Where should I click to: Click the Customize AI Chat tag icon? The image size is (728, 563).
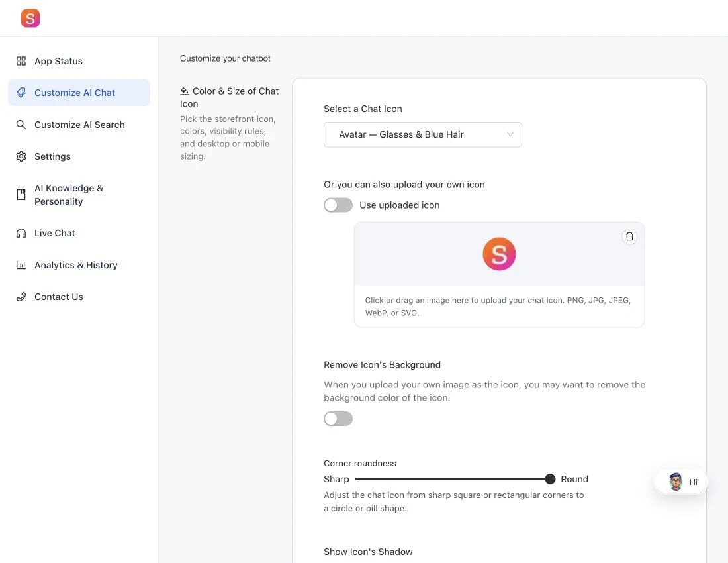coord(21,93)
